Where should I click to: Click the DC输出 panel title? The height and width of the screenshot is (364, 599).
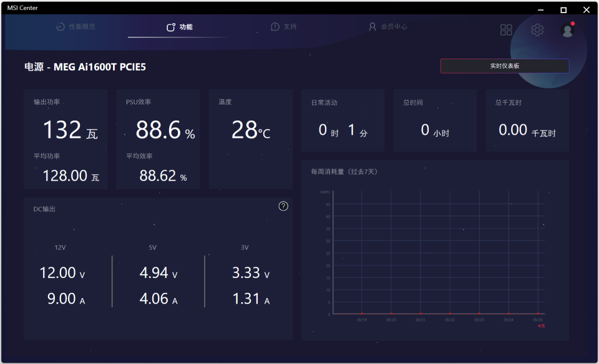point(44,209)
